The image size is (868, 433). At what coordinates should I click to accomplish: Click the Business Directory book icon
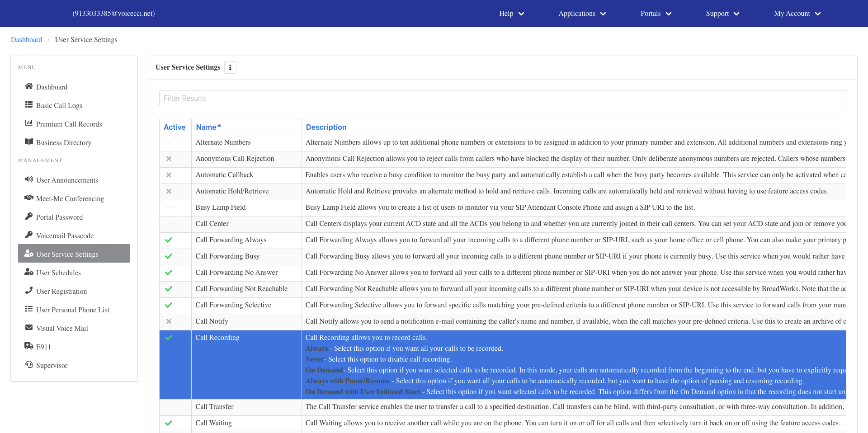click(x=29, y=141)
